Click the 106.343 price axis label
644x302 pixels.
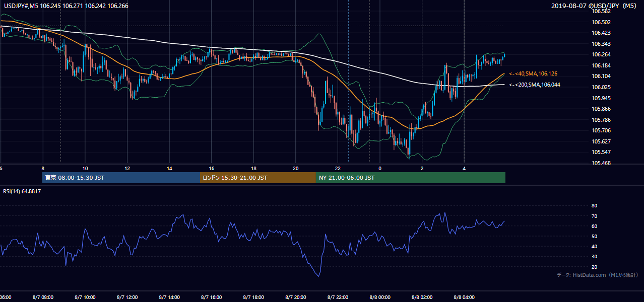601,44
